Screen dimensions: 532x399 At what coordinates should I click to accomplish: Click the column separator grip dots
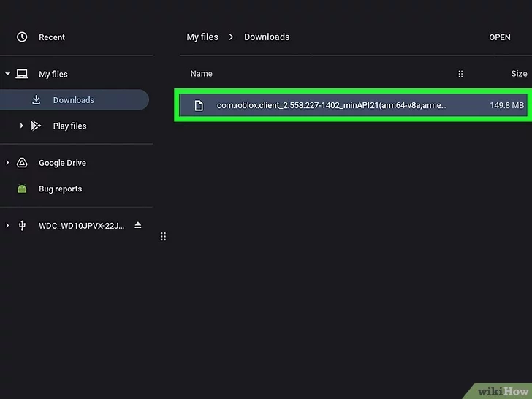(460, 74)
